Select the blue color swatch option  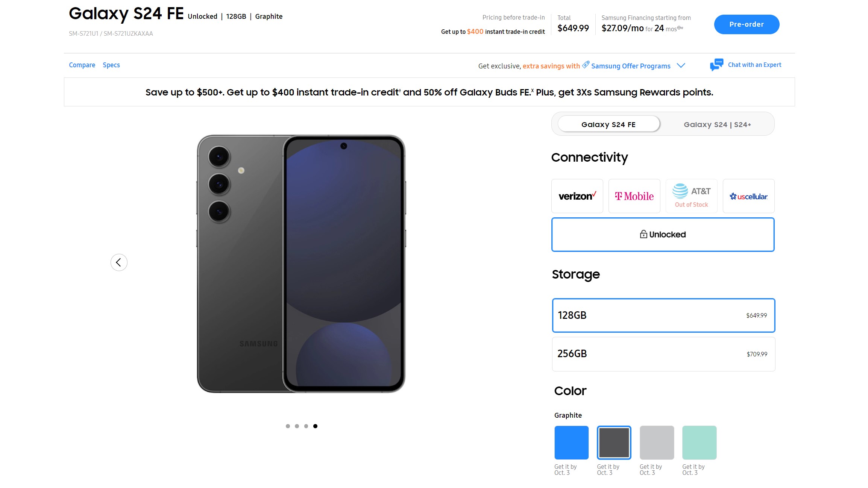coord(571,442)
